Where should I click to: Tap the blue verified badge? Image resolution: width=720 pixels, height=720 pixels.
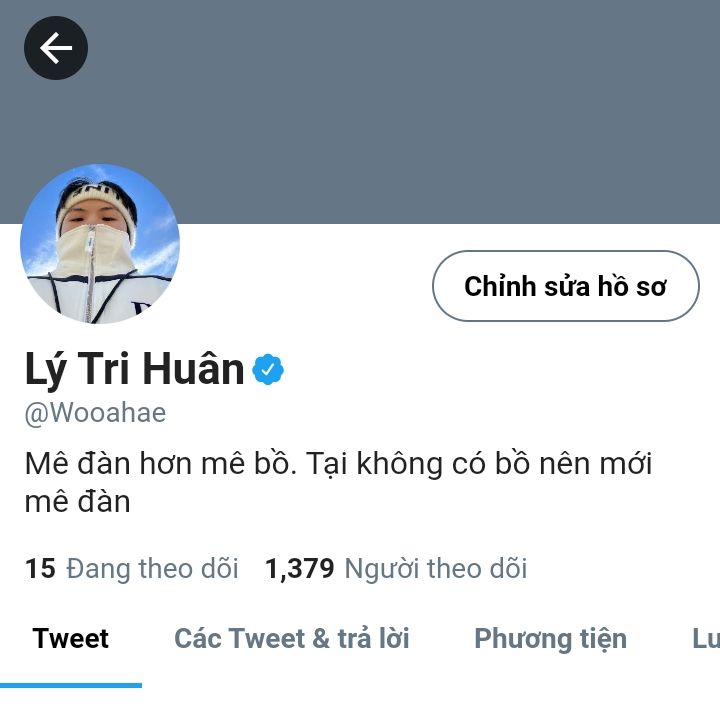pyautogui.click(x=268, y=369)
